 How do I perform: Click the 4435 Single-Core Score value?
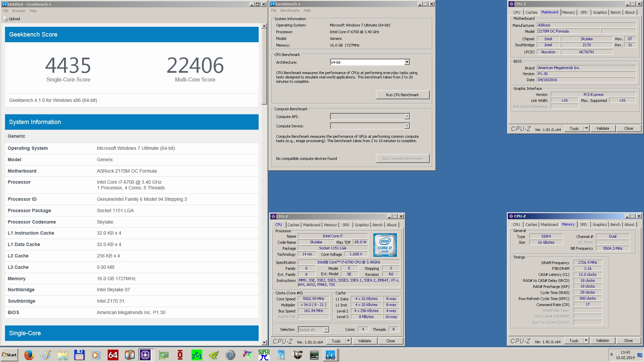pyautogui.click(x=68, y=65)
